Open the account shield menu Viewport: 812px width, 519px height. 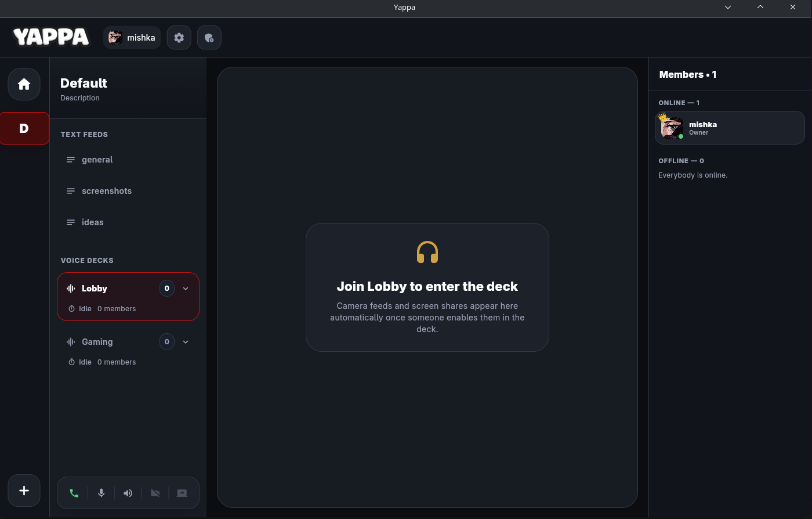209,37
